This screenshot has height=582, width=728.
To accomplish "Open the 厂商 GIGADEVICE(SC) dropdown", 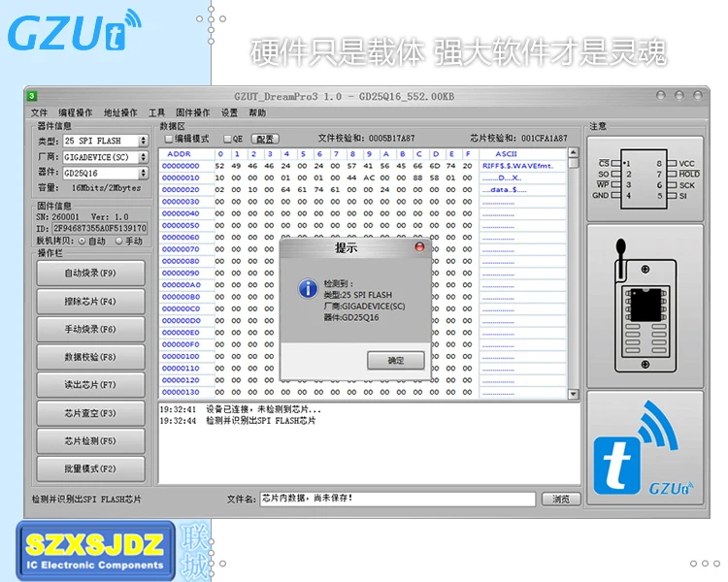I will click(143, 157).
